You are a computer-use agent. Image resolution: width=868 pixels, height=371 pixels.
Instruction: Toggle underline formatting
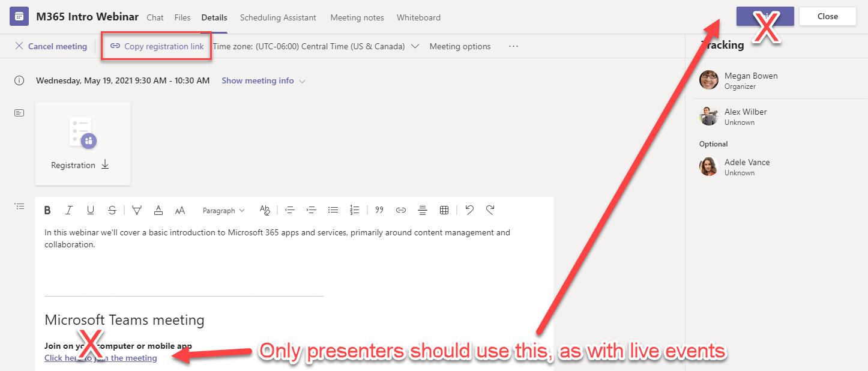tap(91, 210)
